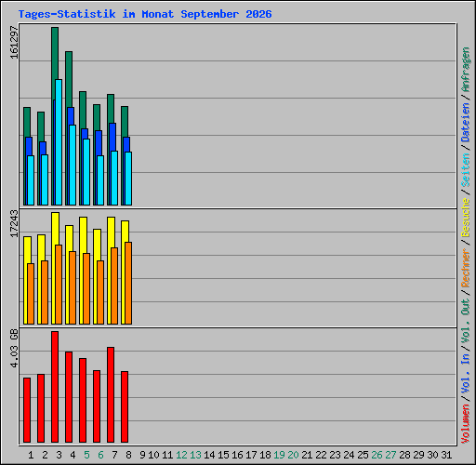Image resolution: width=476 pixels, height=465 pixels.
Task: Click day label 8 on the x-axis
Action: [x=128, y=455]
